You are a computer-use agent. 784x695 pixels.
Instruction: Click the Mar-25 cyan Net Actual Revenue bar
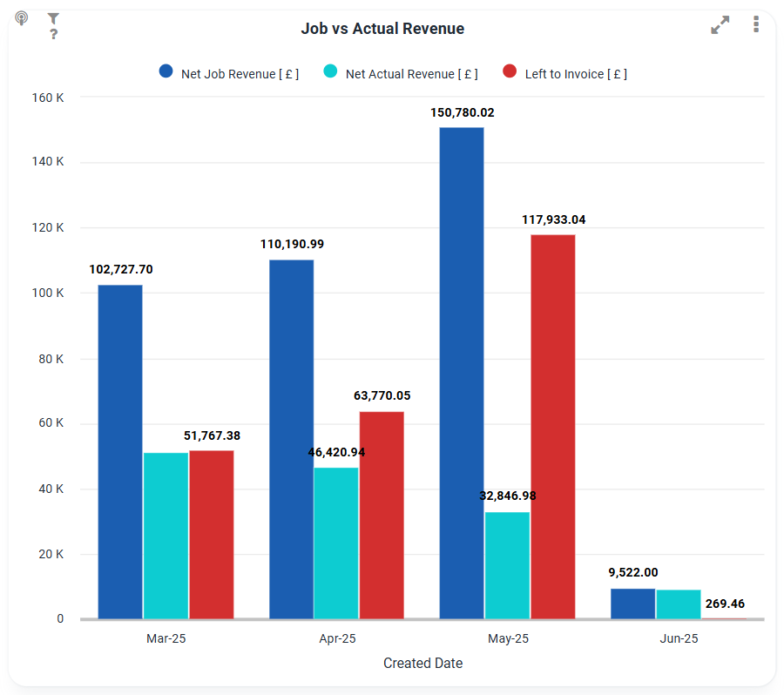click(x=166, y=536)
